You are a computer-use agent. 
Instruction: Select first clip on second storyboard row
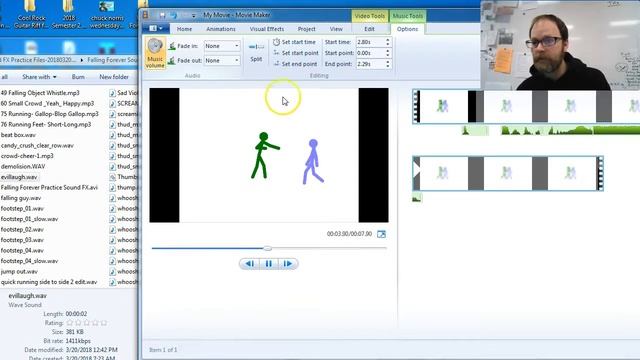click(443, 173)
